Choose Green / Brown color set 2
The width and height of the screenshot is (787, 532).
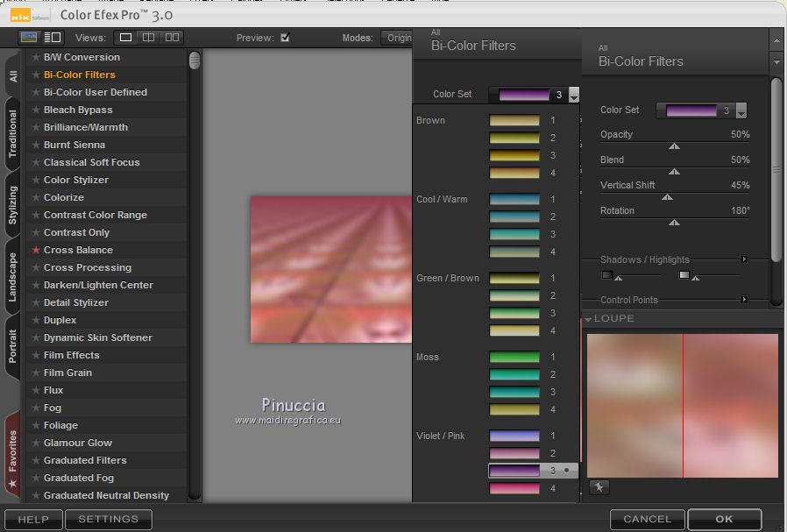click(514, 295)
